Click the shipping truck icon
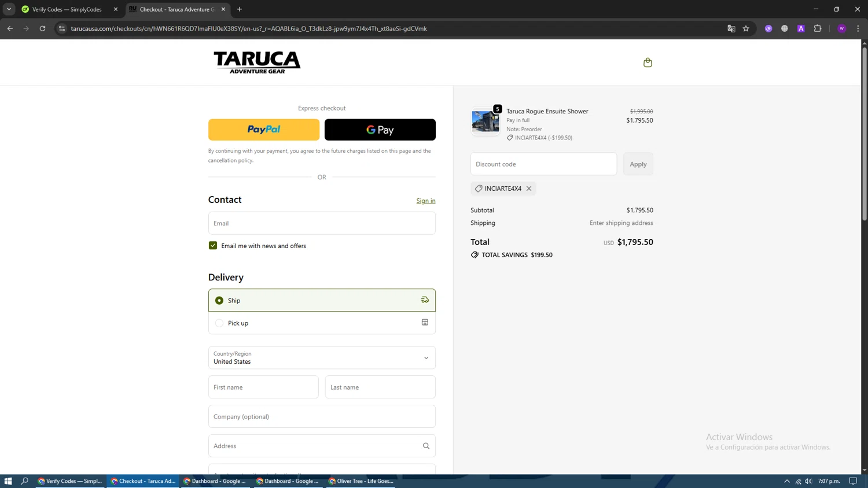This screenshot has width=868, height=488. tap(425, 300)
